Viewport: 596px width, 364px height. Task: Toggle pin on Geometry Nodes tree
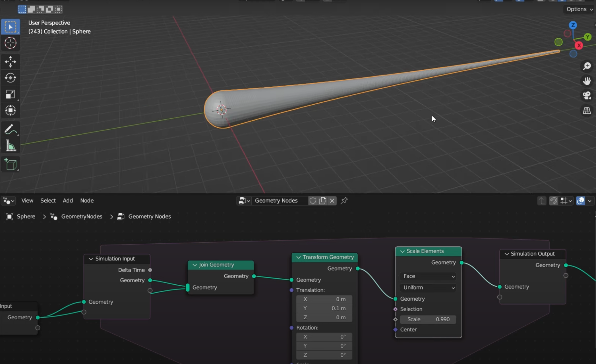[344, 201]
